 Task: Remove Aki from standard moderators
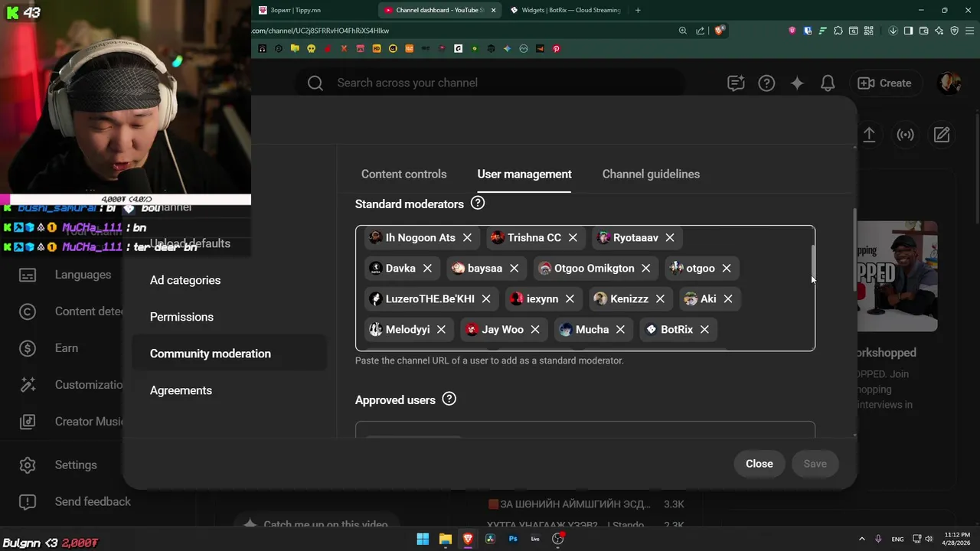click(x=728, y=299)
